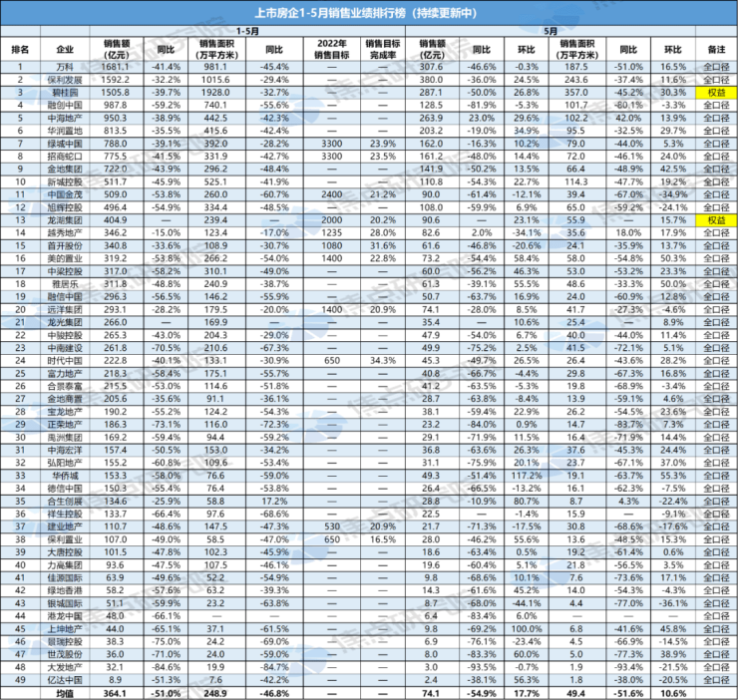The width and height of the screenshot is (738, 700).
Task: Select 404.9 sales value for 龙湖集团
Action: coord(116,219)
